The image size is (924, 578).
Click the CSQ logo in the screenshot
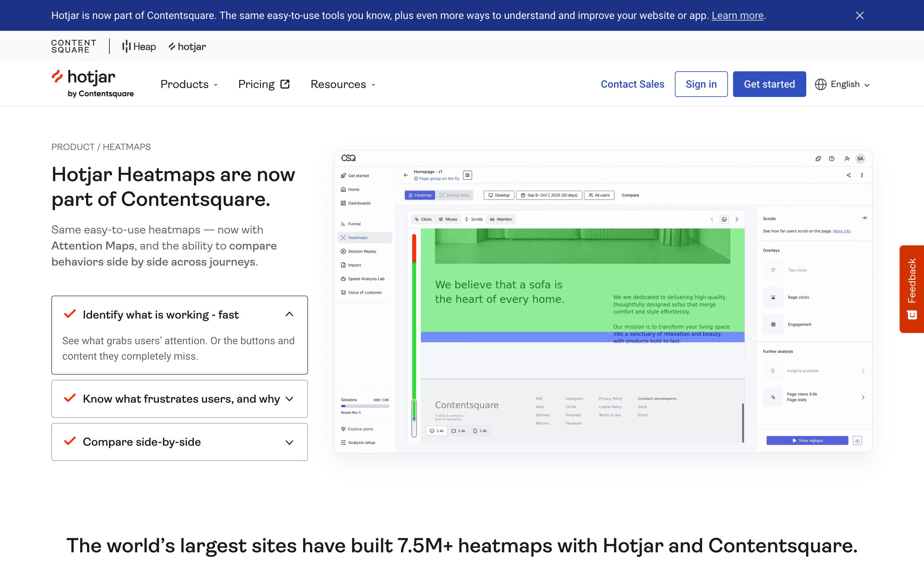[348, 158]
